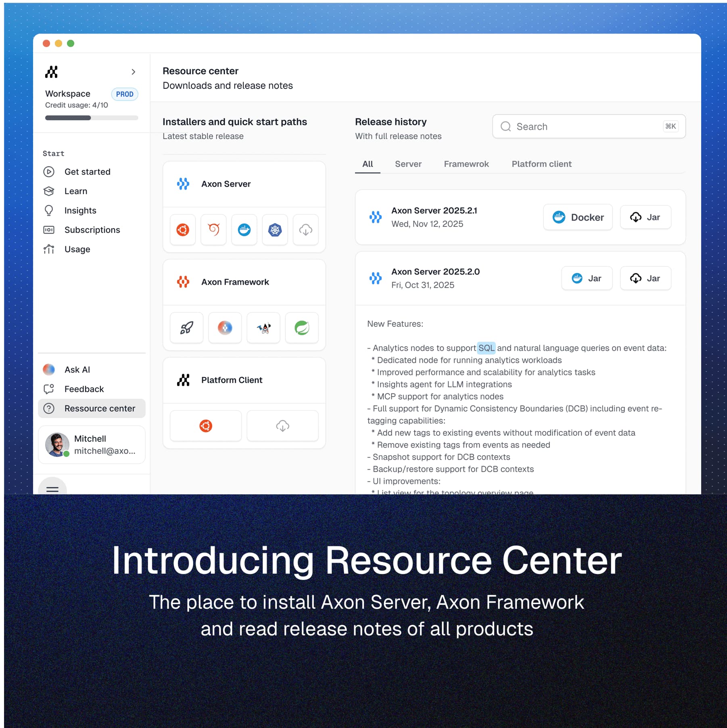This screenshot has width=727, height=728.
Task: Expand the workspace chevron arrow in the sidebar
Action: [x=133, y=72]
